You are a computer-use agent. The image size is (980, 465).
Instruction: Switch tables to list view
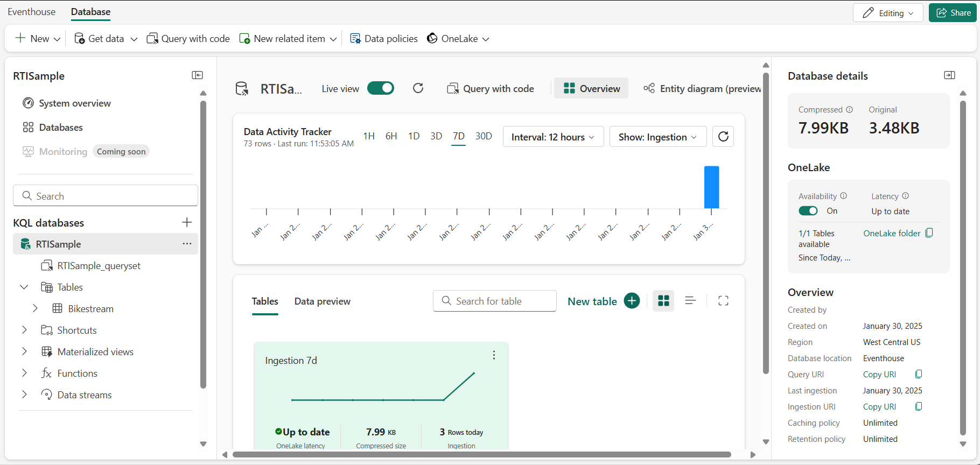tap(690, 301)
